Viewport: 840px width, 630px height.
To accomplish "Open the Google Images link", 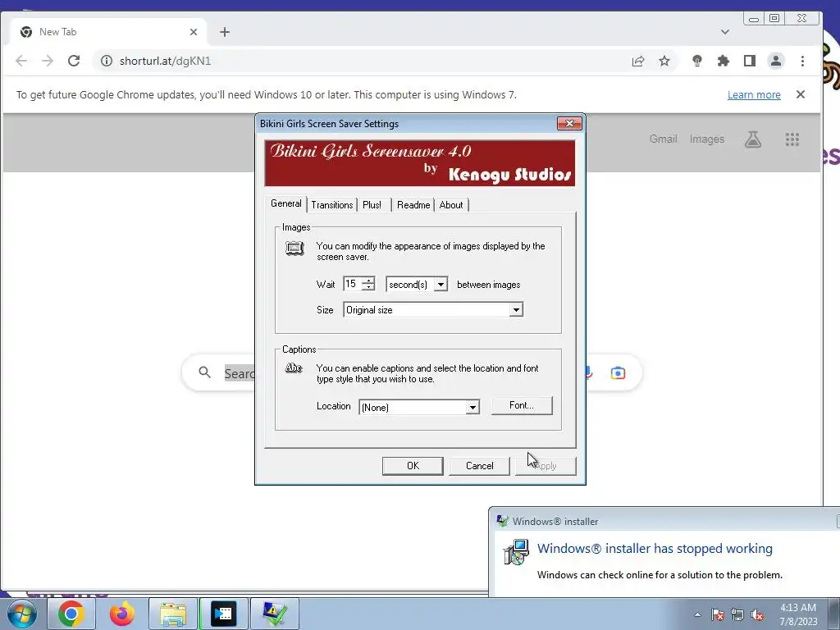I will 706,139.
